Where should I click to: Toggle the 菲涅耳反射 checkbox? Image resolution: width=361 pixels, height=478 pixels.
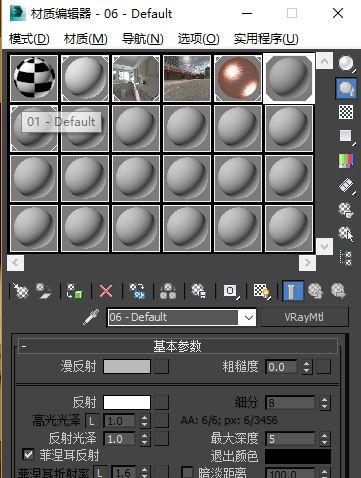tap(28, 455)
